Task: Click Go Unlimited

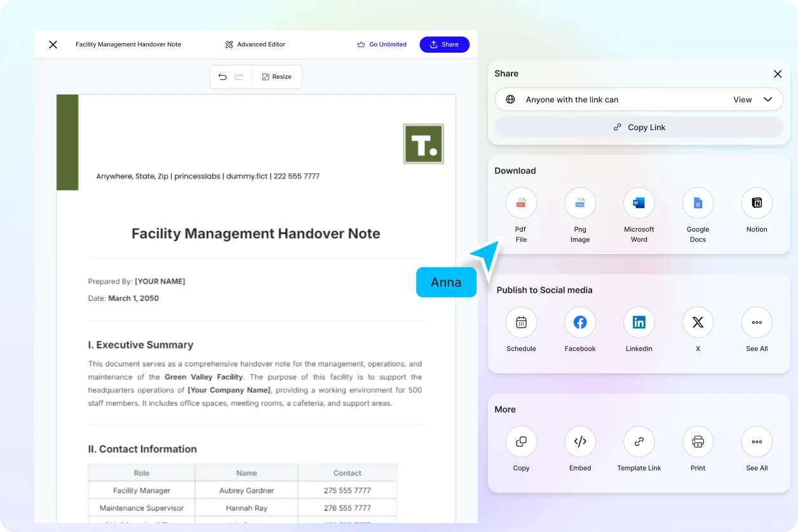Action: pos(382,44)
